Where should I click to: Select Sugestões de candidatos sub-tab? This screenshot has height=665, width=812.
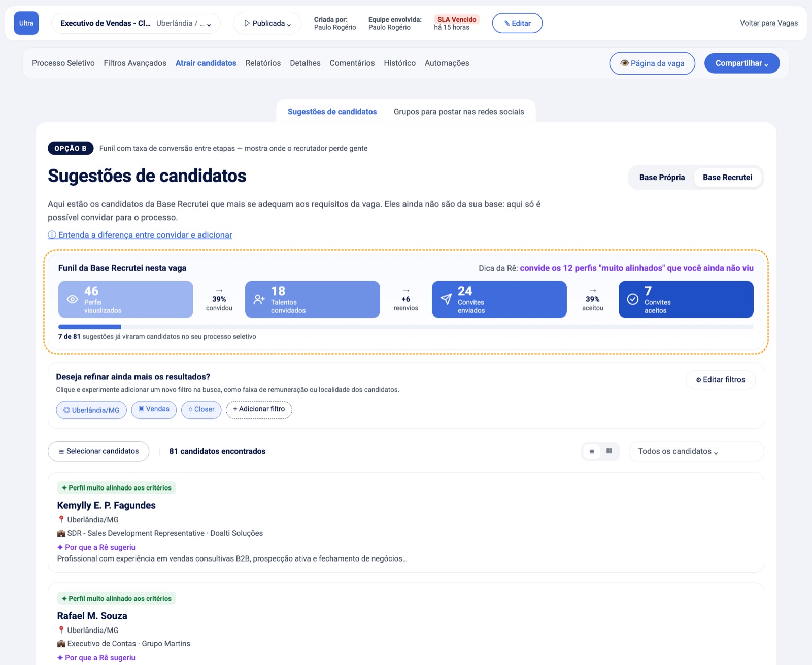332,112
